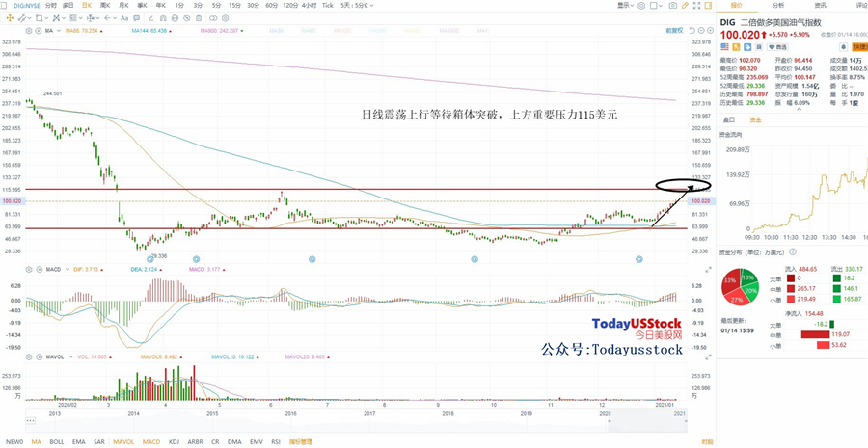The height and width of the screenshot is (448, 868).
Task: Zoom in chart with plus icon
Action: pos(710,31)
